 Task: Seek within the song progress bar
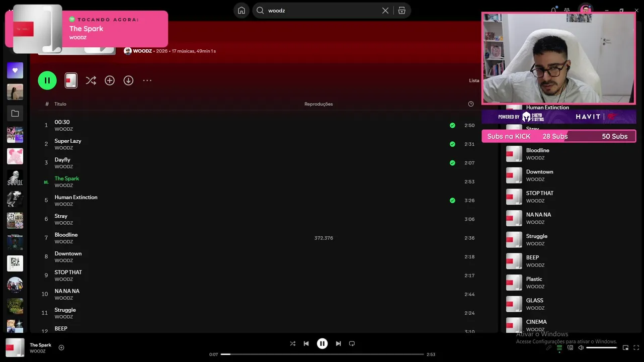pyautogui.click(x=322, y=354)
